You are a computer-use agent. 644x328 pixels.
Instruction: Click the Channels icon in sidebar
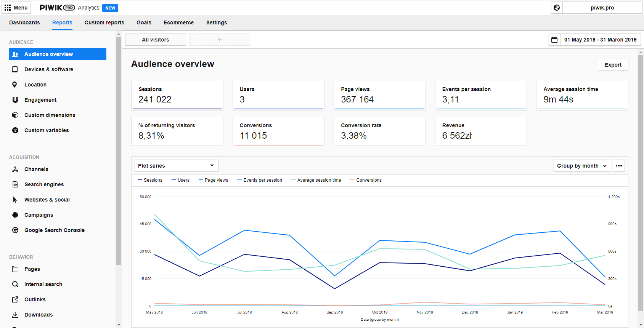tap(15, 169)
